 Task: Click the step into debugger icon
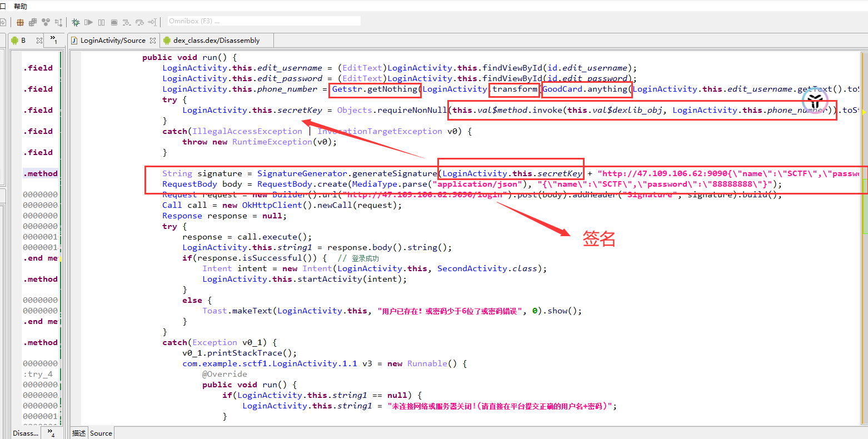pos(127,22)
